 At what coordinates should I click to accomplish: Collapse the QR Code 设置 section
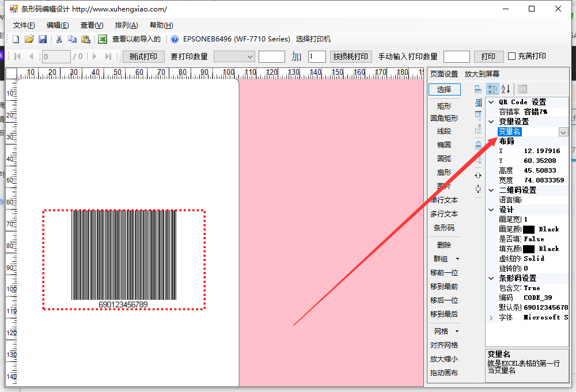tap(491, 102)
